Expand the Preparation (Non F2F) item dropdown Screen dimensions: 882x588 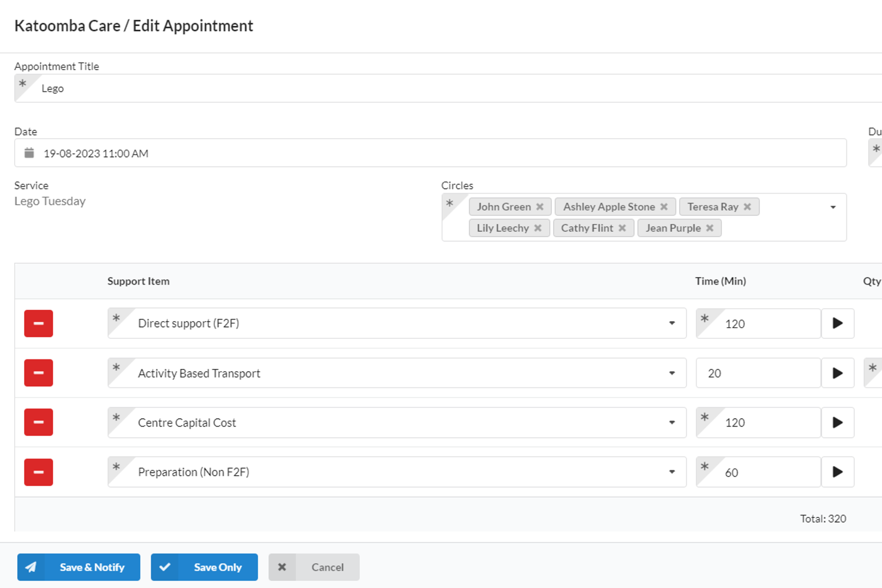click(671, 472)
